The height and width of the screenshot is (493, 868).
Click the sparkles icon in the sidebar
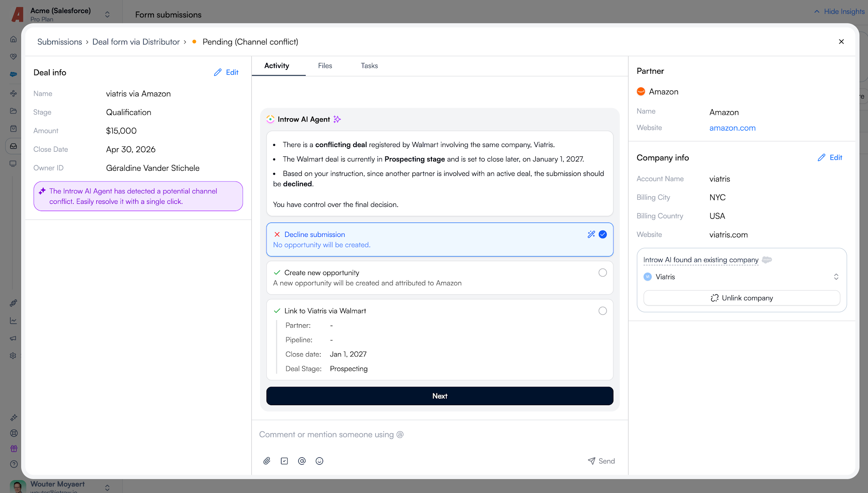(14, 418)
